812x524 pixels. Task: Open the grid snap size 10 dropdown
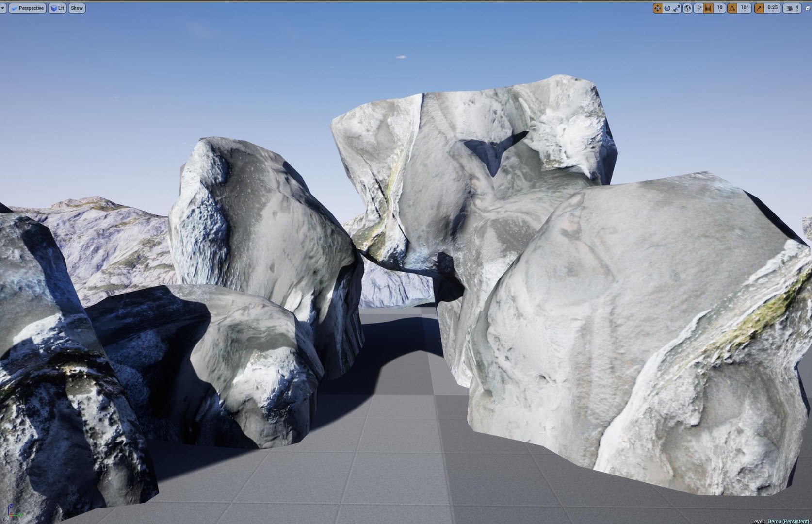[x=719, y=8]
